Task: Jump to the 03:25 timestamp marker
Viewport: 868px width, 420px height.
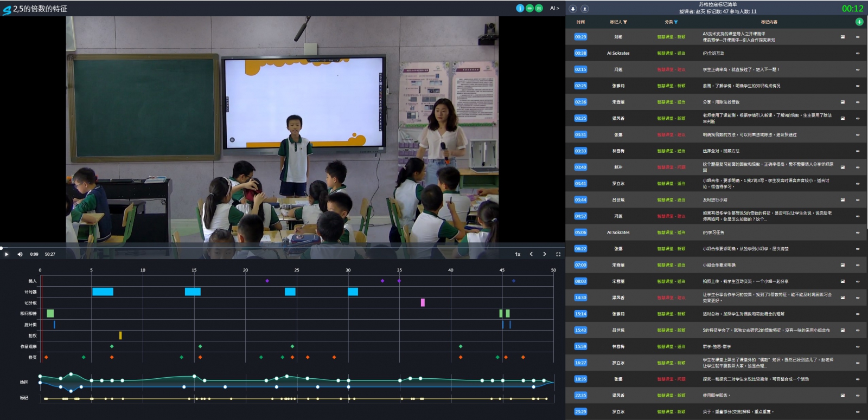Action: 580,118
